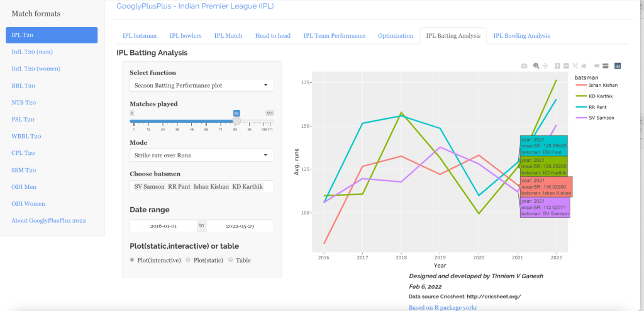Switch to the IPL Bowling Analysis tab
This screenshot has width=644, height=311.
pyautogui.click(x=521, y=36)
